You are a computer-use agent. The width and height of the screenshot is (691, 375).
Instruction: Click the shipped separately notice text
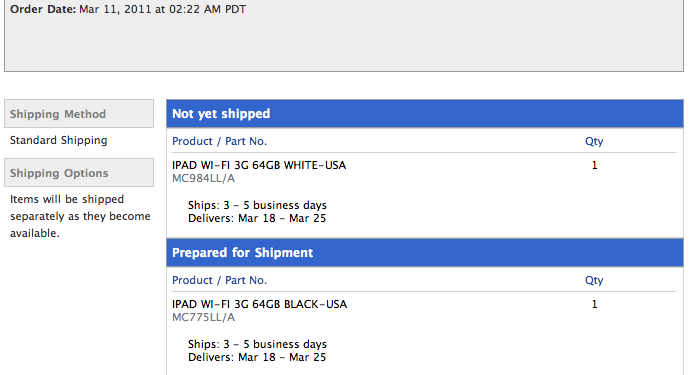[80, 216]
